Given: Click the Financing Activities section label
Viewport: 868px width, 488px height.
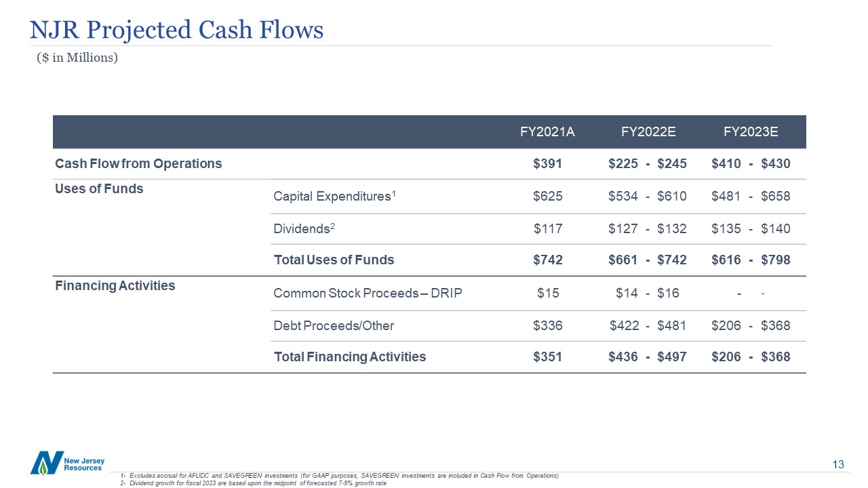Looking at the screenshot, I should coord(115,286).
